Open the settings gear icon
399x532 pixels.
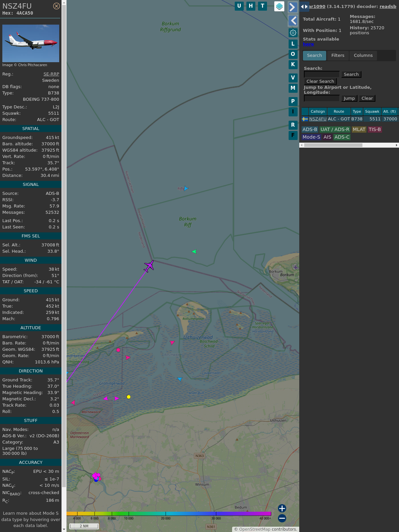[x=293, y=33]
